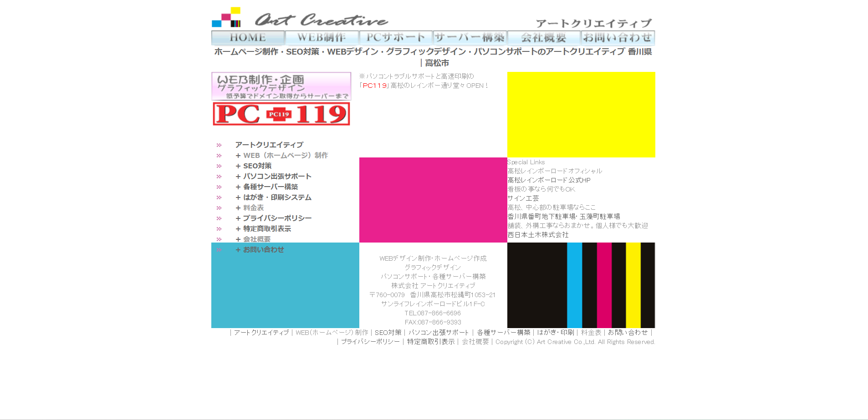Open the 会社概要 navigation tab
Image resolution: width=868 pixels, height=420 pixels.
pos(544,37)
